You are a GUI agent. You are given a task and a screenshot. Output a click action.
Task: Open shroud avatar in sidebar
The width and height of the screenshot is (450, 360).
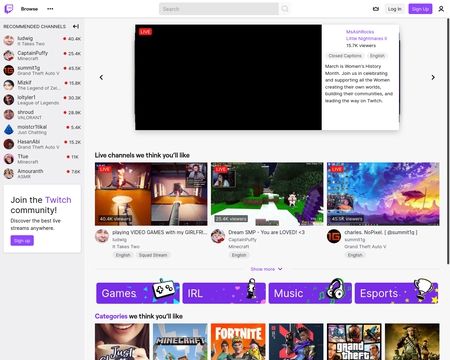9,114
